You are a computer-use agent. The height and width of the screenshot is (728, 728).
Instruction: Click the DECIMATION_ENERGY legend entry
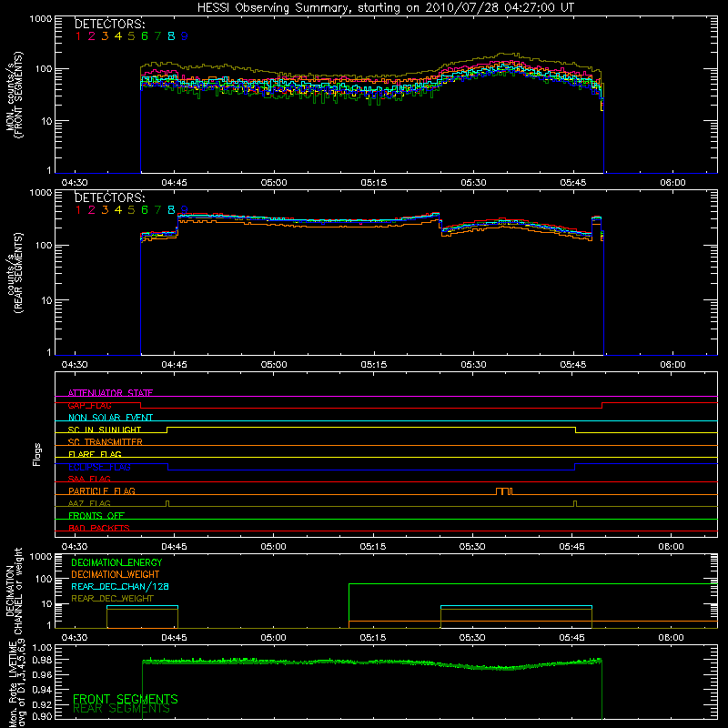click(x=116, y=562)
